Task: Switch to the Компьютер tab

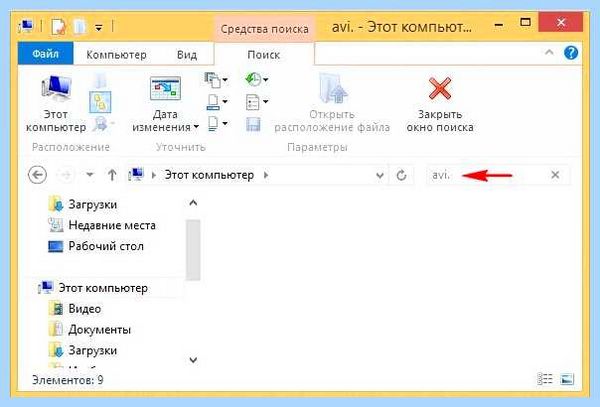Action: [x=116, y=55]
